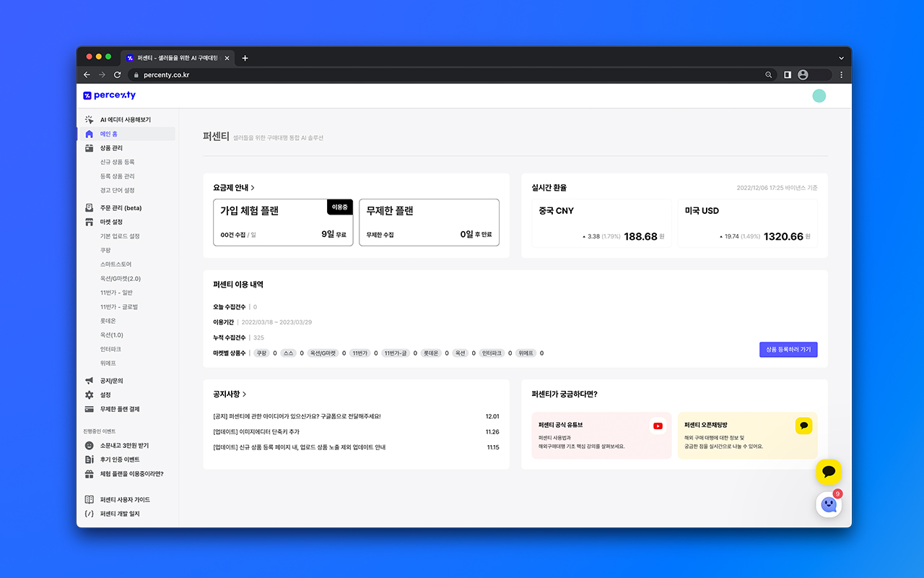Open the chat icon on 퍼센티 오픈채팅방 card
Image resolution: width=924 pixels, height=578 pixels.
[803, 426]
